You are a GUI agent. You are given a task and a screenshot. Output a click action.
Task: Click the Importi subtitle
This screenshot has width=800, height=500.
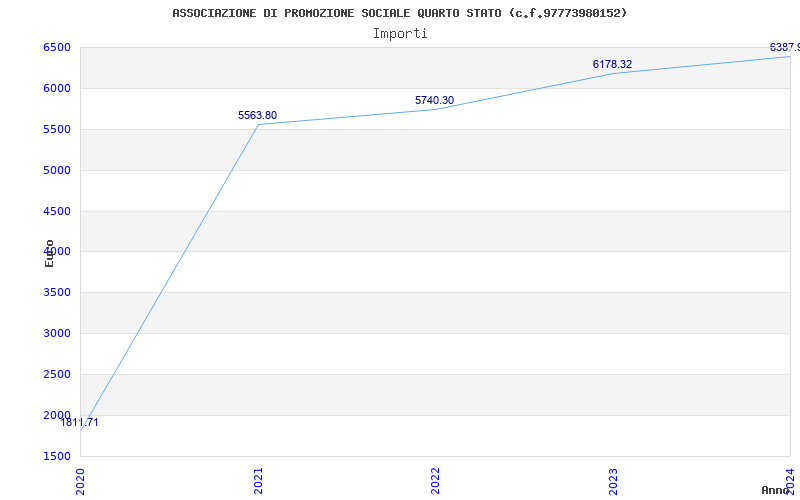pyautogui.click(x=400, y=33)
